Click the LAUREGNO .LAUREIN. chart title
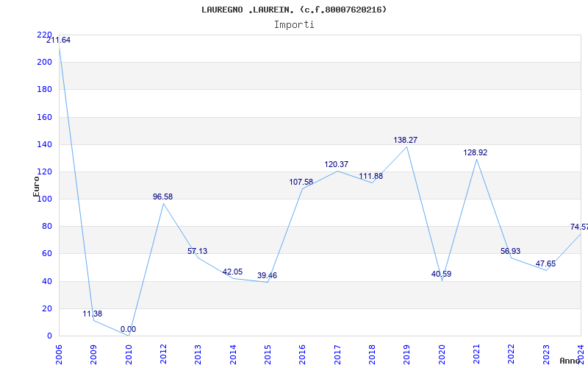 [294, 10]
